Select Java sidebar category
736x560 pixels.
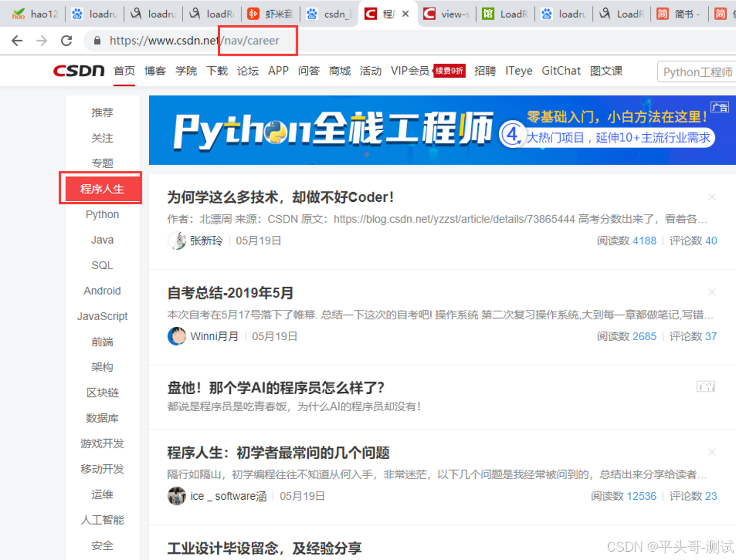(102, 240)
